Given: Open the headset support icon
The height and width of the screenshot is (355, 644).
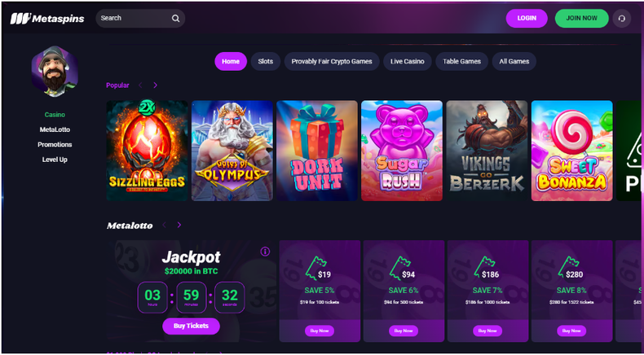Looking at the screenshot, I should [621, 19].
